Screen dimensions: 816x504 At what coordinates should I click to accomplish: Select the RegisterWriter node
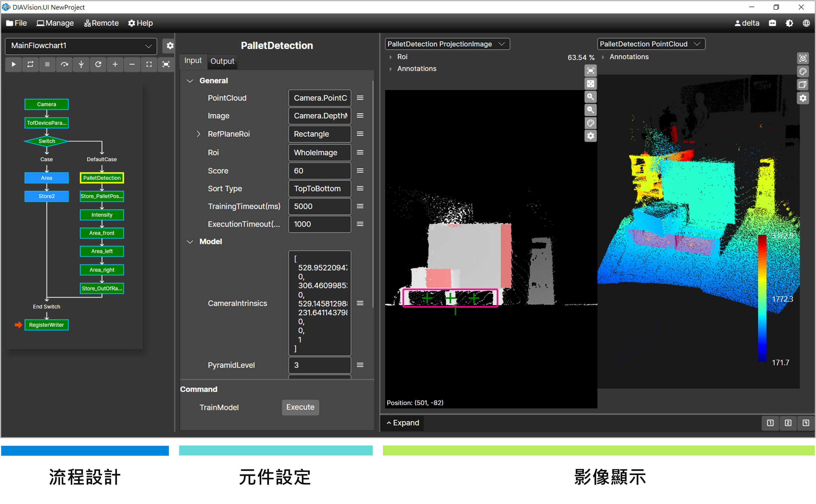47,325
